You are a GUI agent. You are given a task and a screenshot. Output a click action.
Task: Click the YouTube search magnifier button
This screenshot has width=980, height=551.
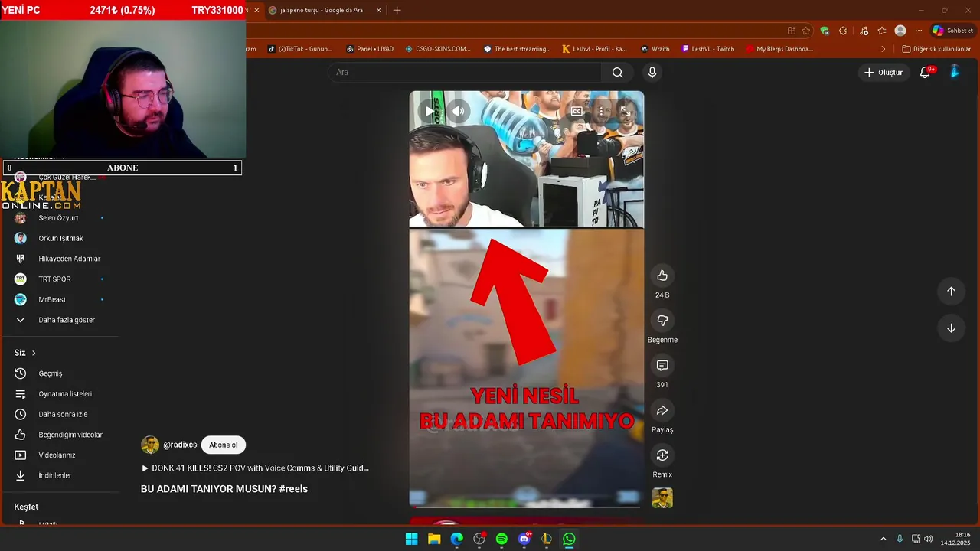617,72
